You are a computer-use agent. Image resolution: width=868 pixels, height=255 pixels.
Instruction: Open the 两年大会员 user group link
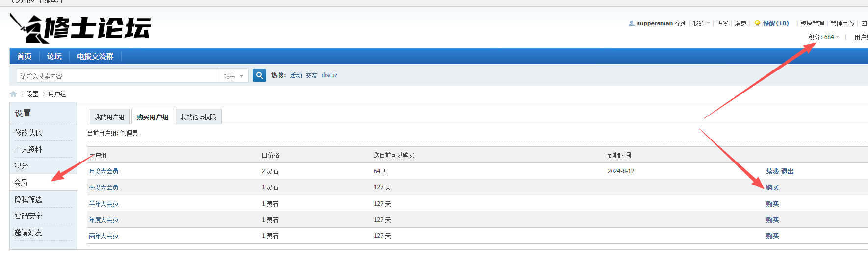[x=103, y=236]
